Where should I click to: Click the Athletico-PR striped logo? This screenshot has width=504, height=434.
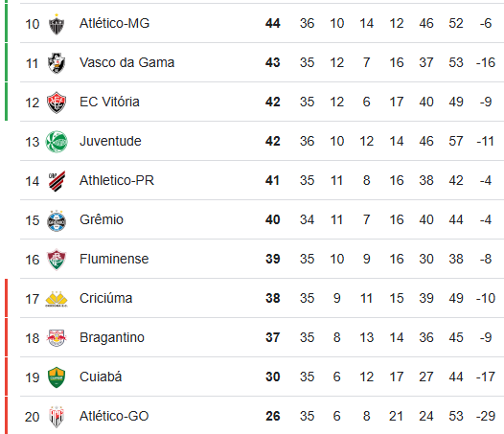click(57, 181)
